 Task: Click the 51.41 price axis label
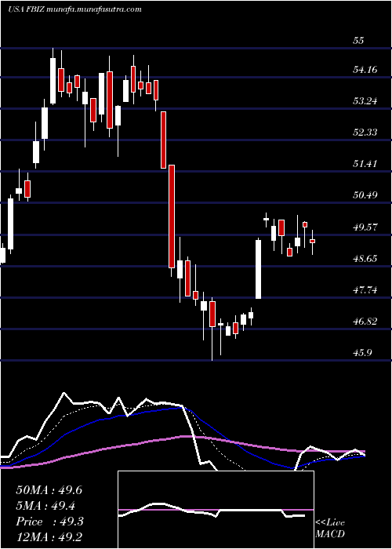(365, 163)
